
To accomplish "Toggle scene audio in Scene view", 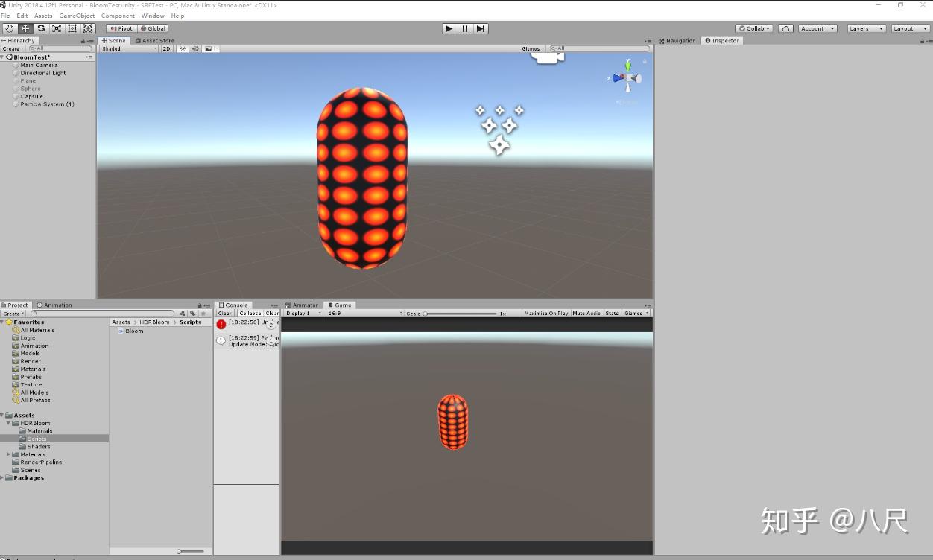I will 194,48.
